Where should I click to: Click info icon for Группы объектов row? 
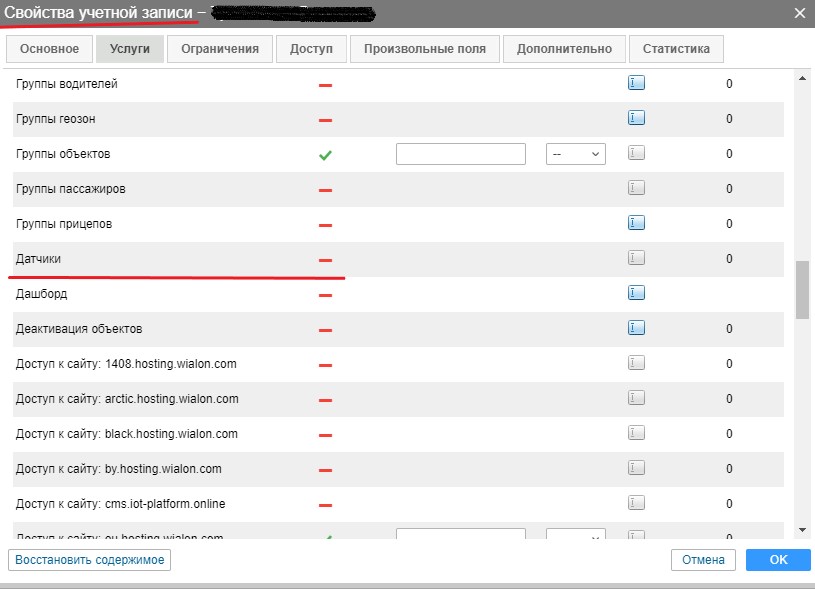pyautogui.click(x=636, y=154)
